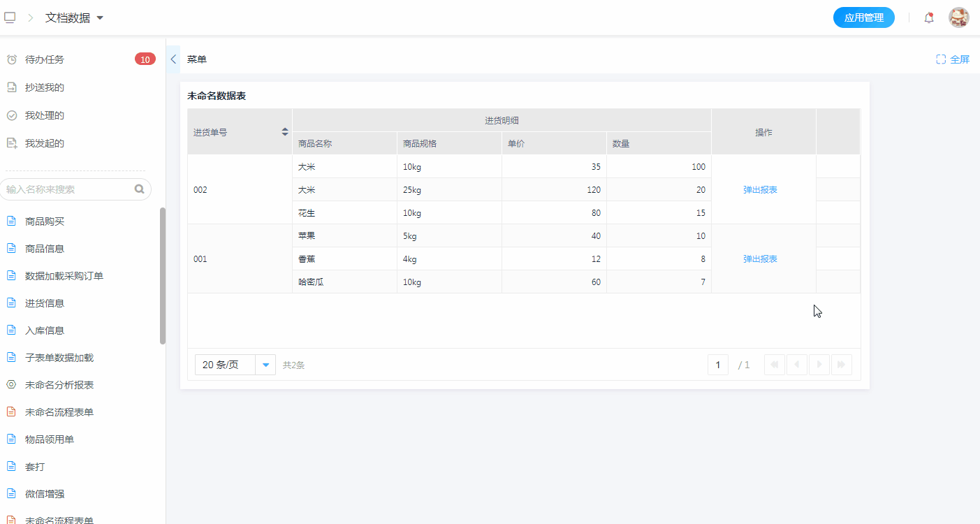The width and height of the screenshot is (980, 524).
Task: Collapse the left sidebar menu chevron
Action: click(x=173, y=59)
